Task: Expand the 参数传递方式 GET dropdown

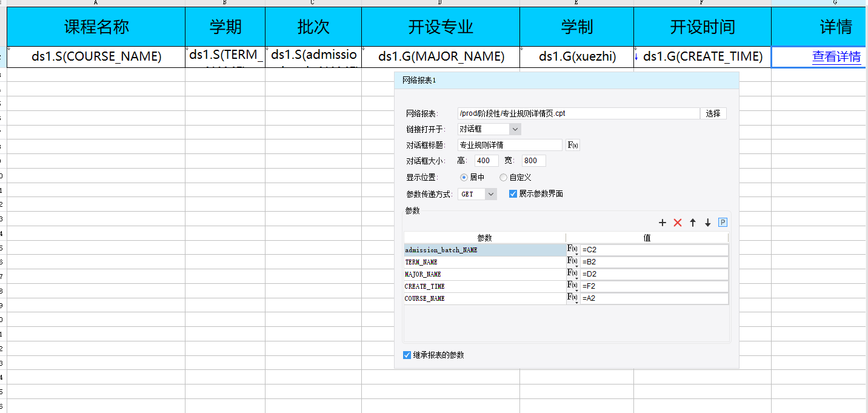Action: click(491, 194)
